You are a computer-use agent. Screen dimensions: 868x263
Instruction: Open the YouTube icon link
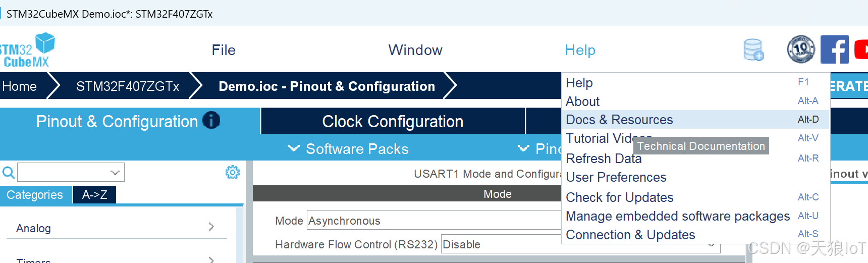click(x=861, y=49)
